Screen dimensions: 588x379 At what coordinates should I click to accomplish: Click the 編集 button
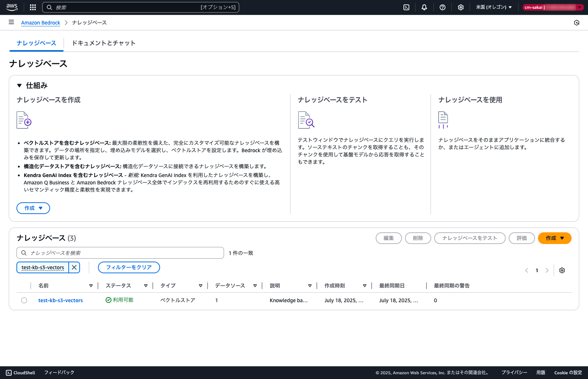pyautogui.click(x=389, y=238)
